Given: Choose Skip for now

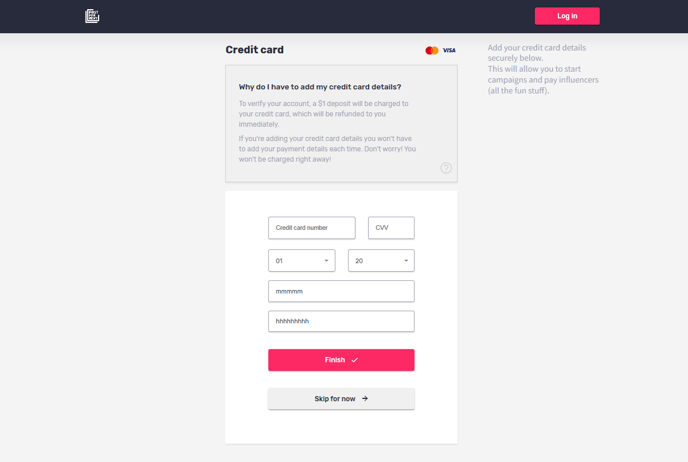Looking at the screenshot, I should coord(341,398).
